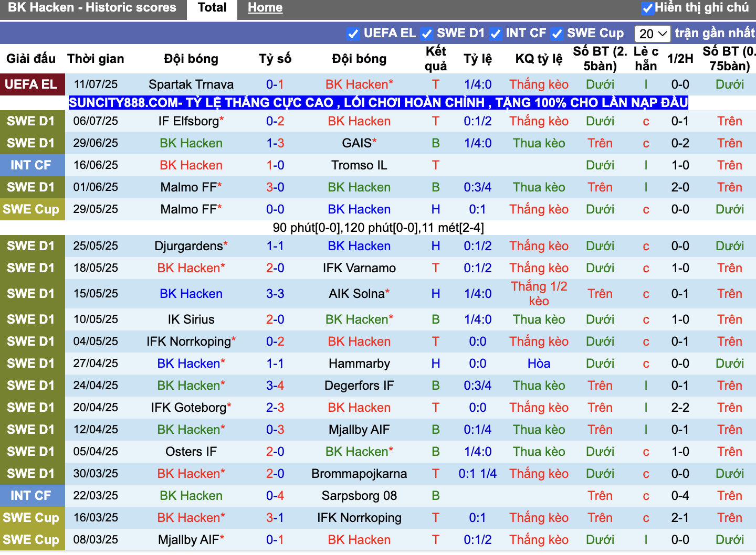The width and height of the screenshot is (756, 555).
Task: Open the 20 recent matches dropdown
Action: pos(653,34)
